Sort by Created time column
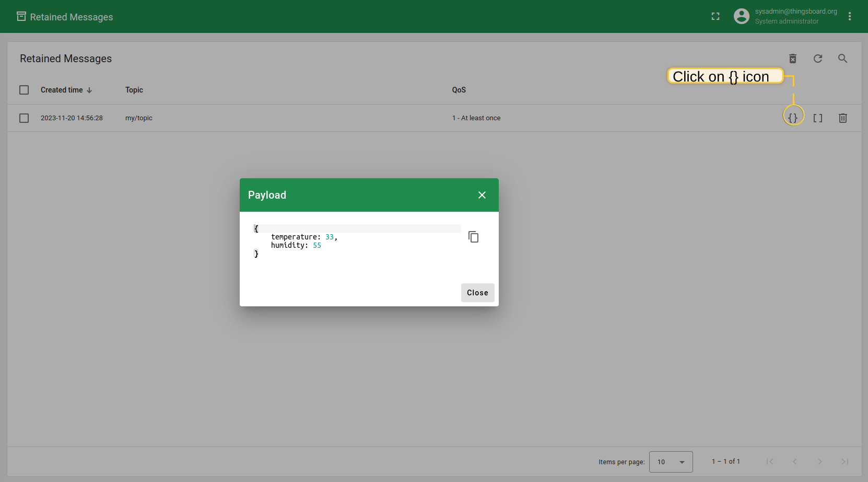Screen dimensions: 868x482 62,90
